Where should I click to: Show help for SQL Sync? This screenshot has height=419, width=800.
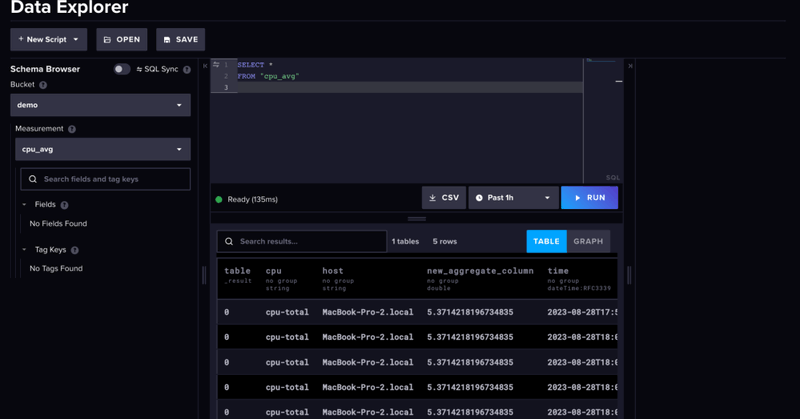coord(187,69)
